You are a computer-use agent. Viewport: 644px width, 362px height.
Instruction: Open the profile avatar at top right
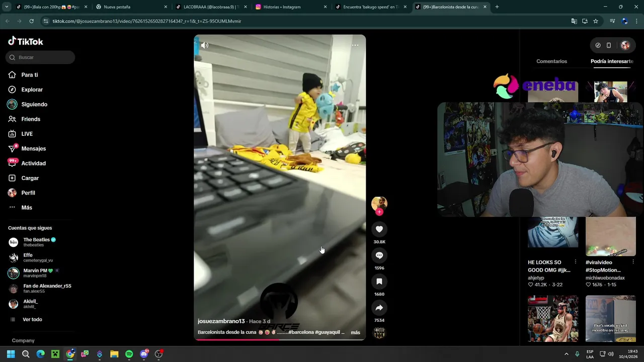pyautogui.click(x=625, y=45)
